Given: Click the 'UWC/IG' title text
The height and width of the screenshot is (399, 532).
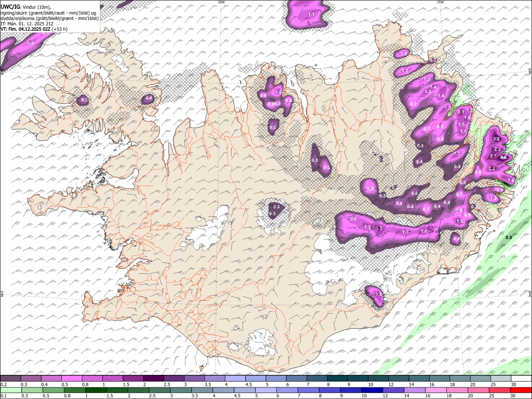Looking at the screenshot, I should pyautogui.click(x=10, y=7).
